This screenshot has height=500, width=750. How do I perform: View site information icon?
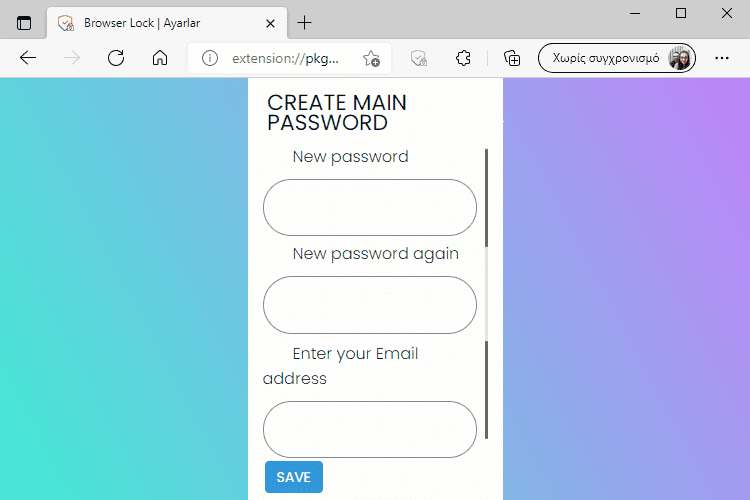point(210,58)
